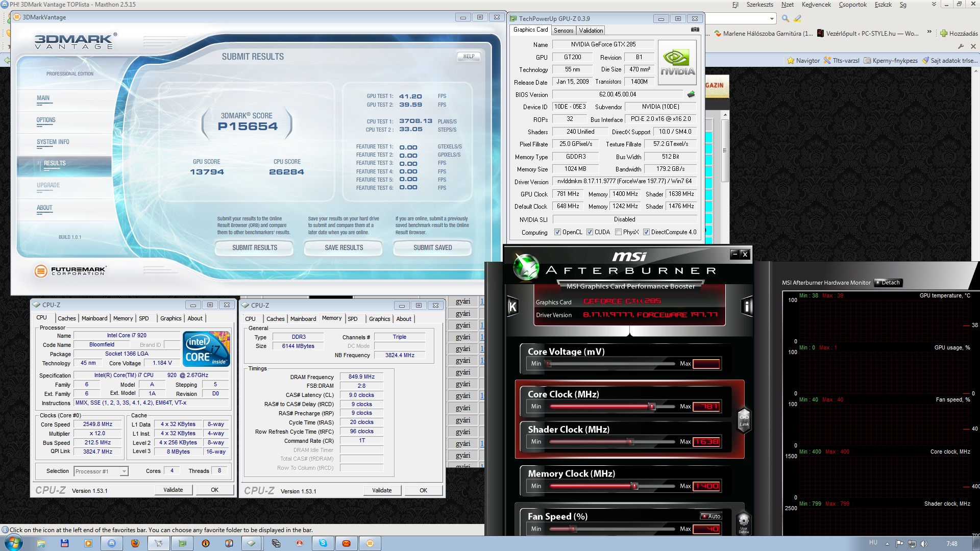The width and height of the screenshot is (980, 551).
Task: Toggle the CUDA checkbox in GPU-Z
Action: (x=590, y=232)
